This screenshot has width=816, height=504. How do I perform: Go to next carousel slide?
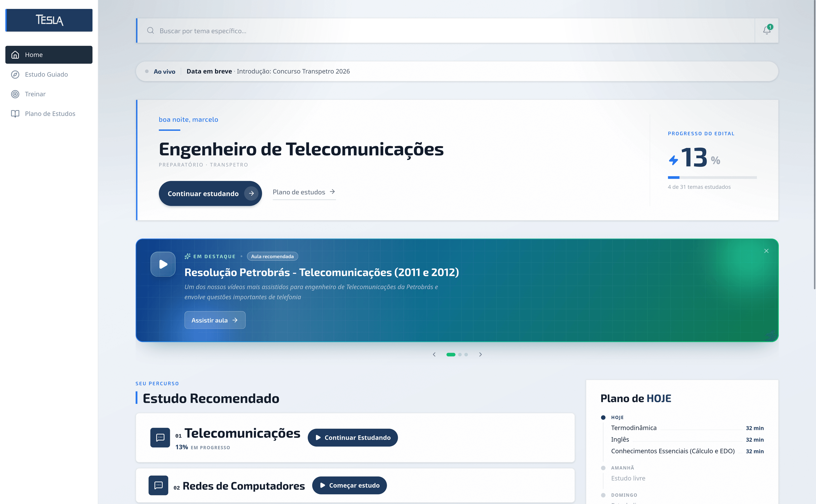(480, 354)
